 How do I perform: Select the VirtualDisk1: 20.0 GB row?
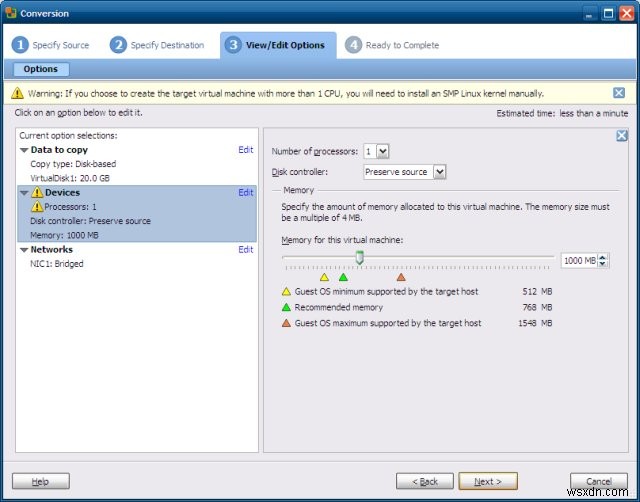(x=70, y=178)
